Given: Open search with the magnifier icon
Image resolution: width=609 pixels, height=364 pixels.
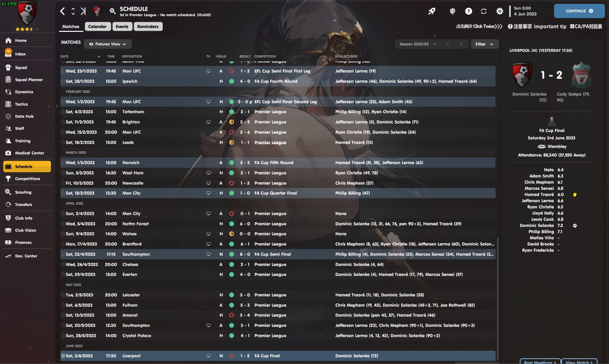Looking at the screenshot, I should [x=112, y=11].
